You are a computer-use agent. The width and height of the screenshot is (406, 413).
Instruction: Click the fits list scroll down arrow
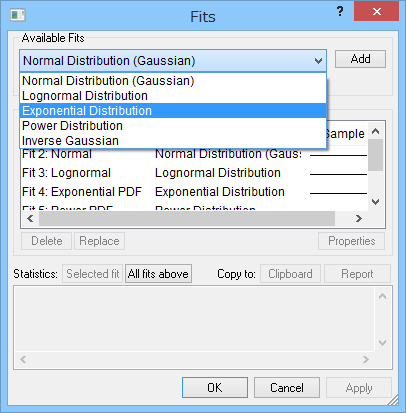(376, 202)
